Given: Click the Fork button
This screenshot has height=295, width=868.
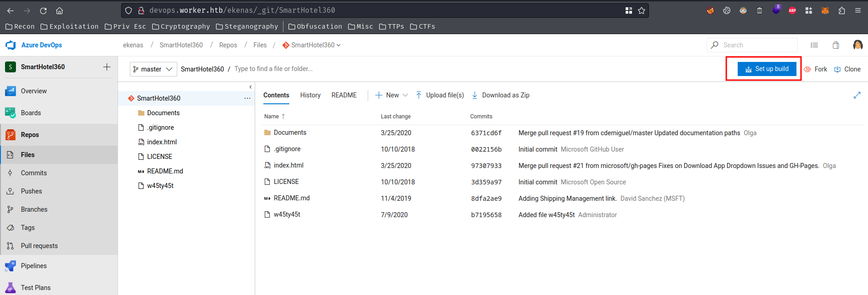Looking at the screenshot, I should (x=816, y=69).
